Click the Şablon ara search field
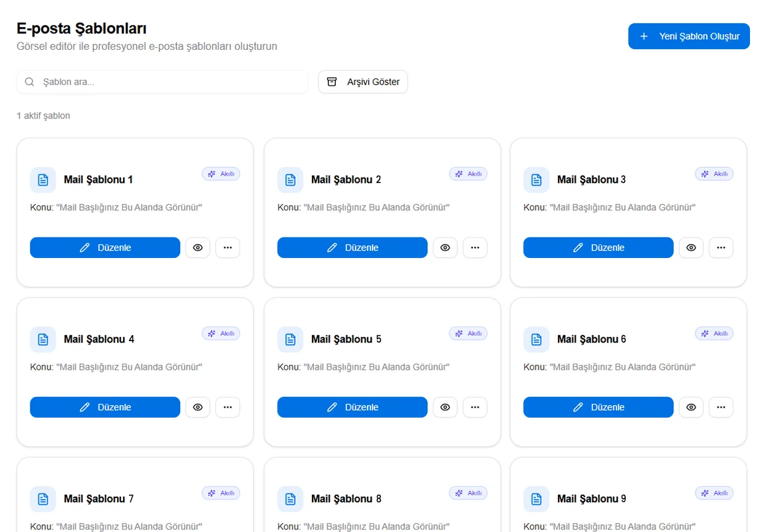 pyautogui.click(x=162, y=82)
